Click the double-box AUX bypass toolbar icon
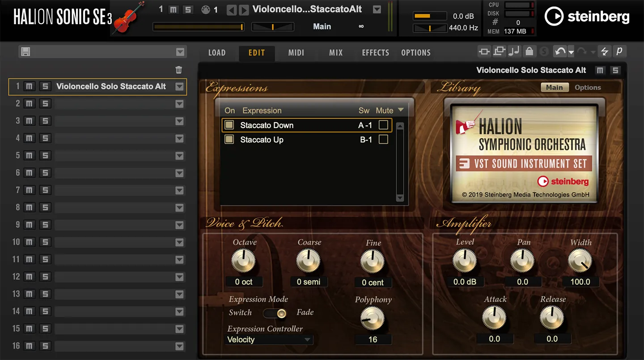Viewport: 644px width, 360px height. click(499, 51)
